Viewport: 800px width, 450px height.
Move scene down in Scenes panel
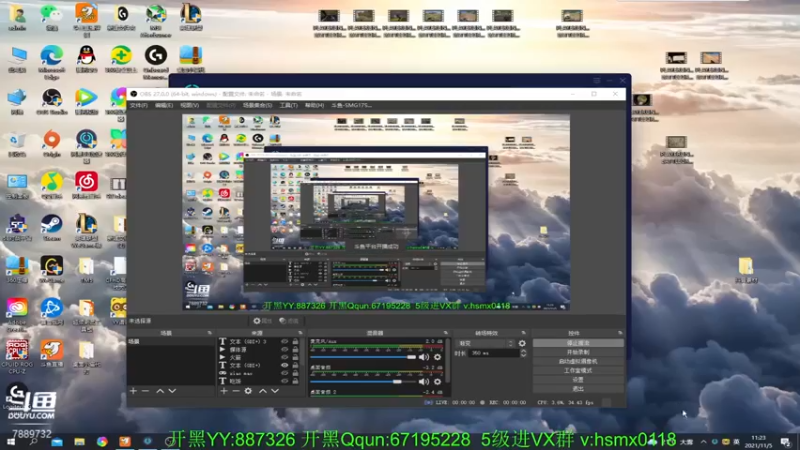click(x=172, y=391)
